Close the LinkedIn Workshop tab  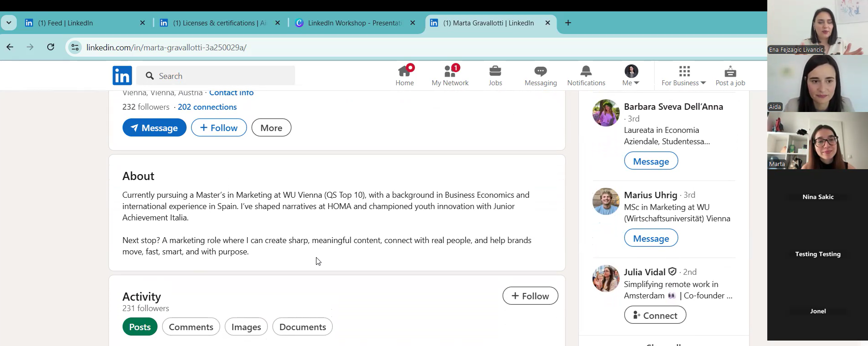point(413,23)
